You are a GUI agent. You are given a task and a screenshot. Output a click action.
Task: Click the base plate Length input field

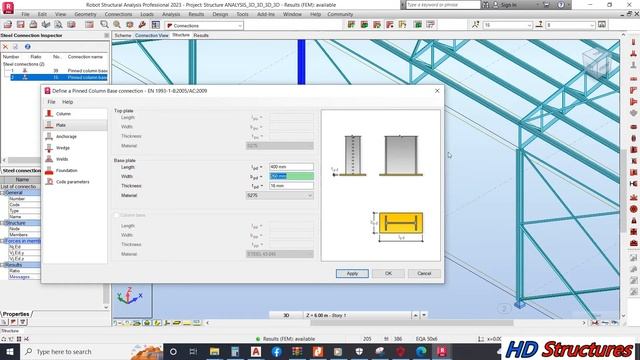[291, 167]
